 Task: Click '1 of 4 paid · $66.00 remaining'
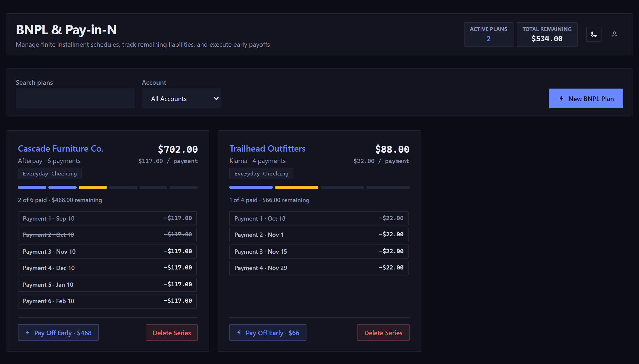pyautogui.click(x=269, y=200)
